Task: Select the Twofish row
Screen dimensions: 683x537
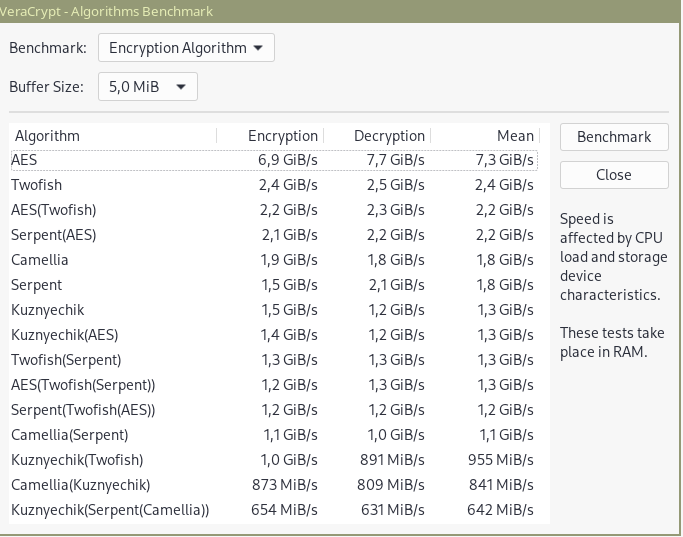Action: pyautogui.click(x=274, y=185)
